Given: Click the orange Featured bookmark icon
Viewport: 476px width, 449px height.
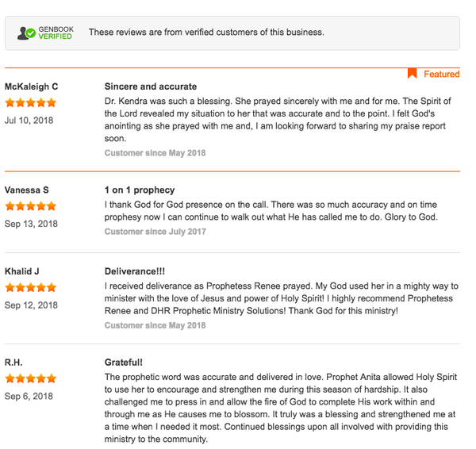Looking at the screenshot, I should coord(412,73).
